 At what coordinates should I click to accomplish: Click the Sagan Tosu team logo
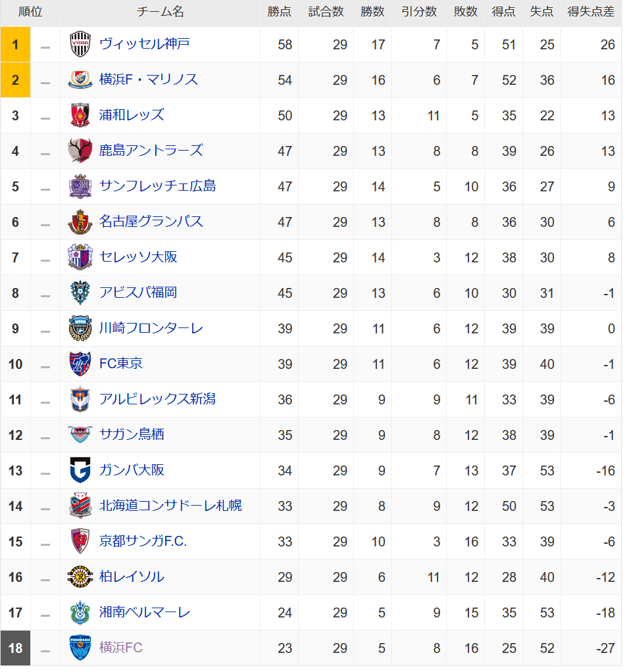click(x=80, y=435)
